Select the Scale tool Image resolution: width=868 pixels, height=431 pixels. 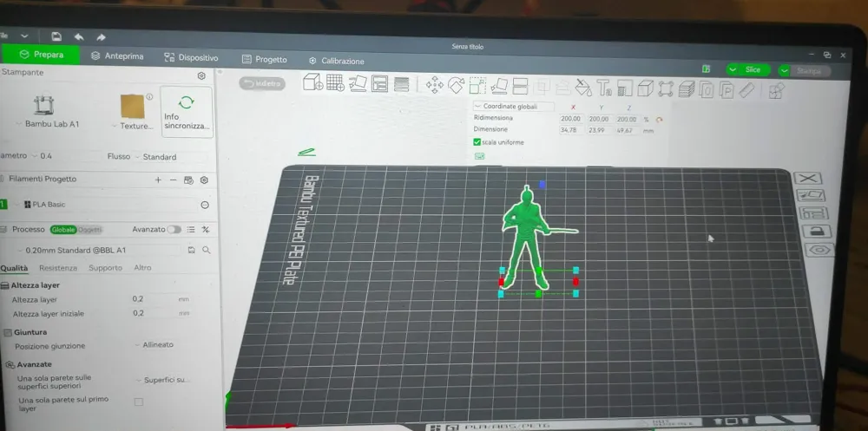[477, 85]
